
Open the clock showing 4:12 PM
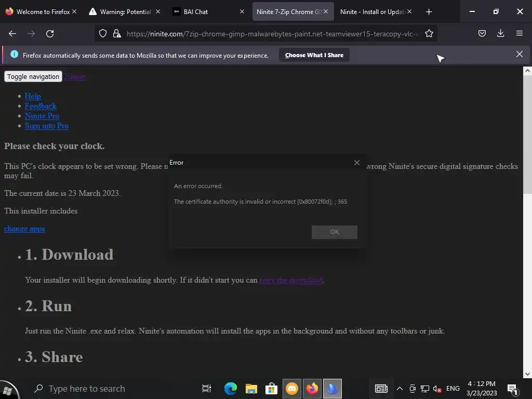tap(482, 389)
